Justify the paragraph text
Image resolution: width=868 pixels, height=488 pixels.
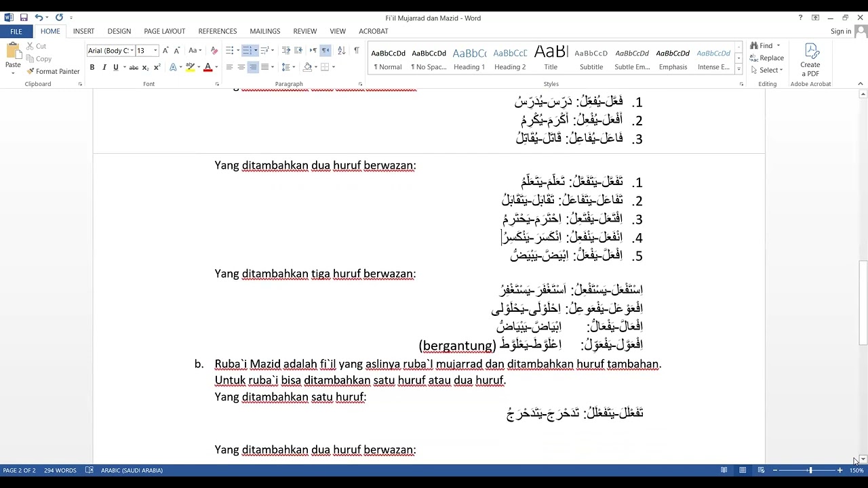click(264, 67)
